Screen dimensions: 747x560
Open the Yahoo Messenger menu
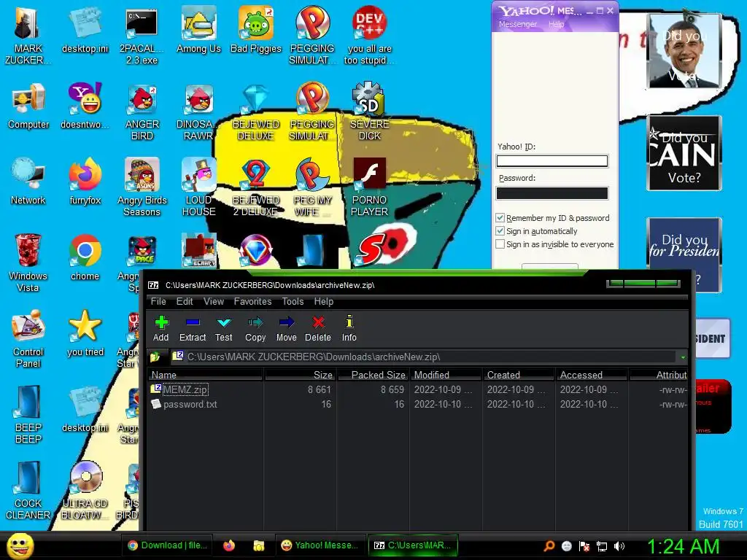click(x=518, y=24)
